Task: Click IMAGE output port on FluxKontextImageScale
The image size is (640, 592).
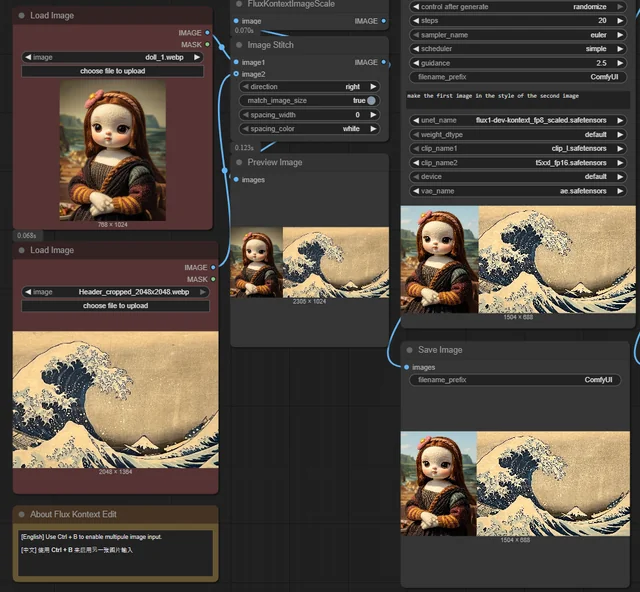Action: tap(383, 21)
